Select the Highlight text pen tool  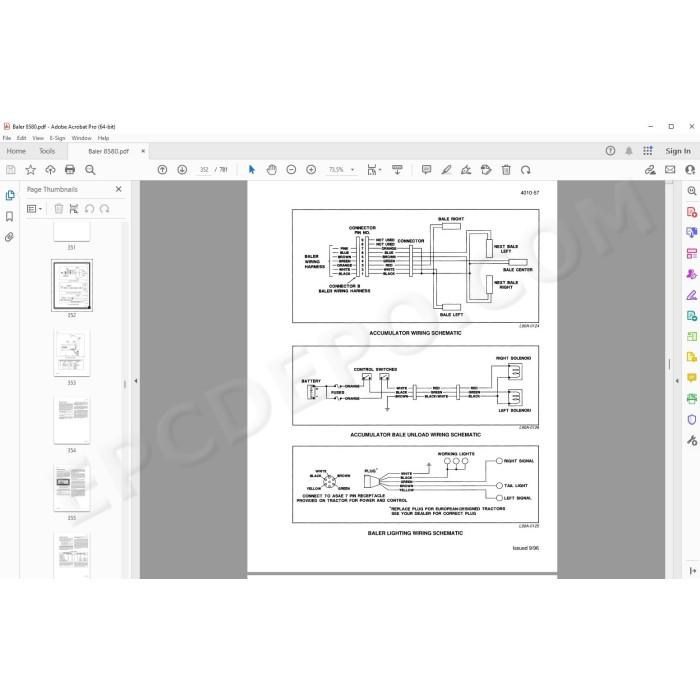446,170
